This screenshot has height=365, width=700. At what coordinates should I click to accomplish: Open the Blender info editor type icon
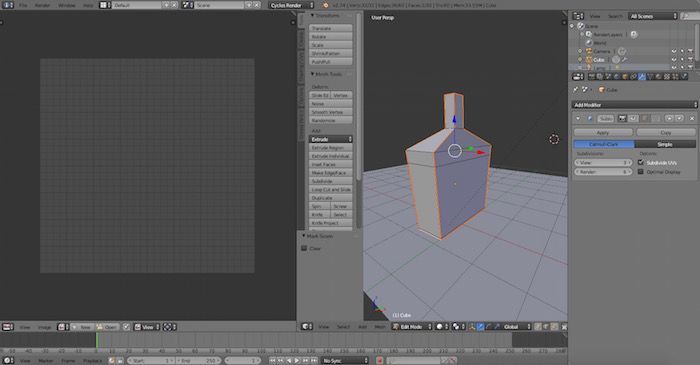coord(8,5)
